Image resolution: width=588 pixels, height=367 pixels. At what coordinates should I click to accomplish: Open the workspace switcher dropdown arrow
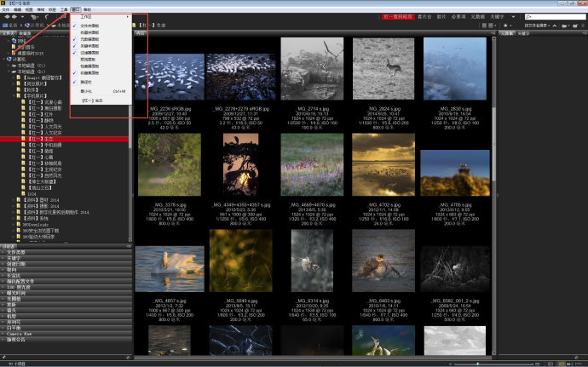[x=513, y=17]
